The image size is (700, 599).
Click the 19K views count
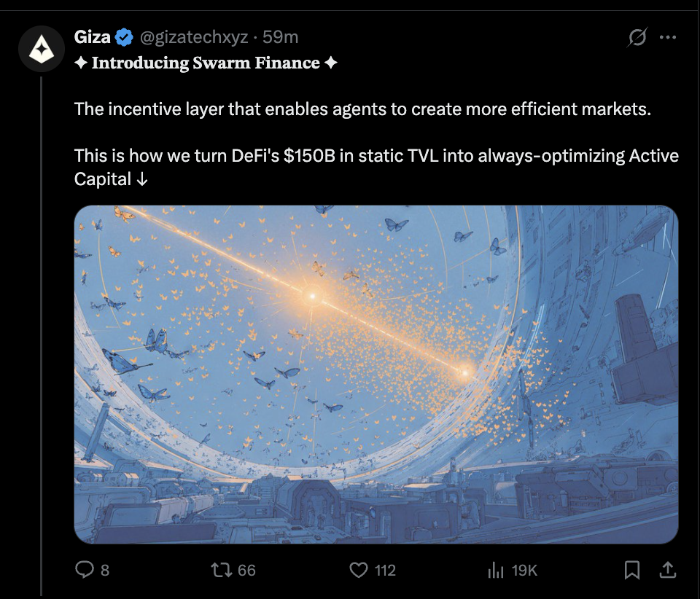524,570
